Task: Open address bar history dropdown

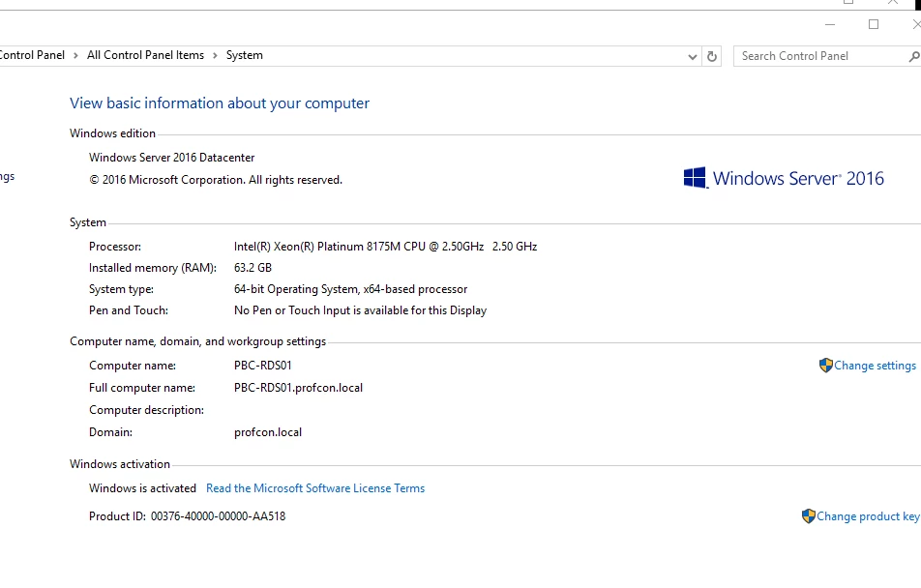Action: 693,56
